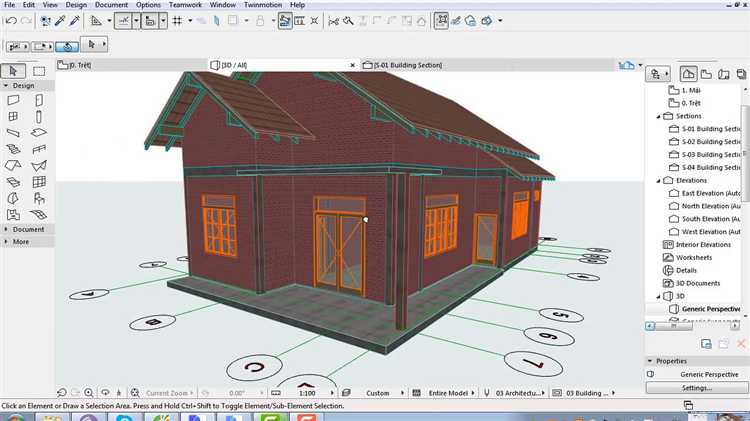Select Interior Elevations in Navigator
The image size is (750, 421).
click(x=697, y=244)
